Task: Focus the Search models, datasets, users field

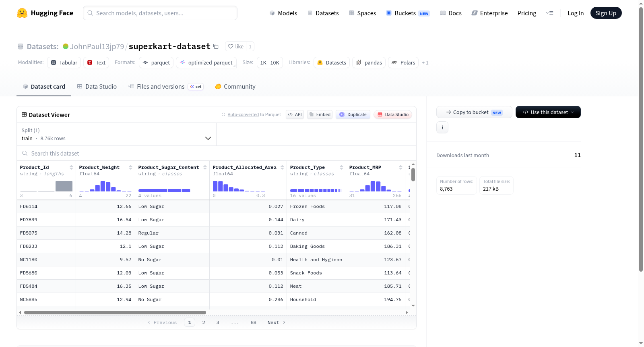Action: 160,13
